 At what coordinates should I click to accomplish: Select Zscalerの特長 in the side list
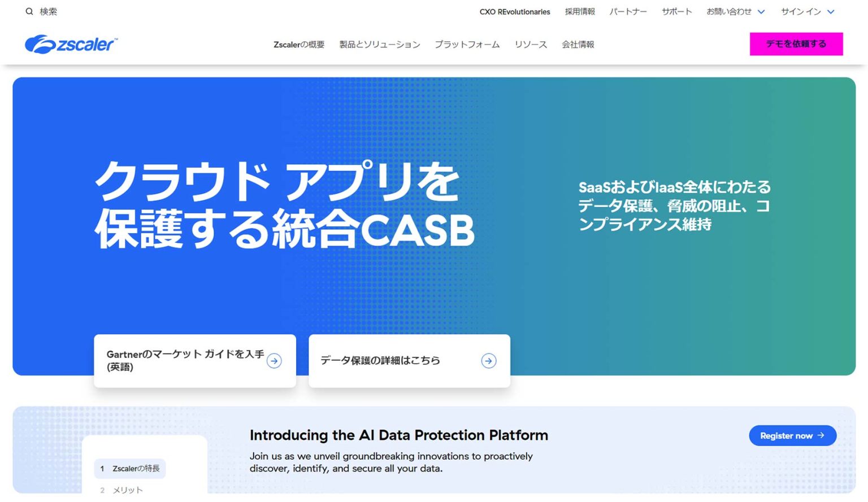coord(129,469)
